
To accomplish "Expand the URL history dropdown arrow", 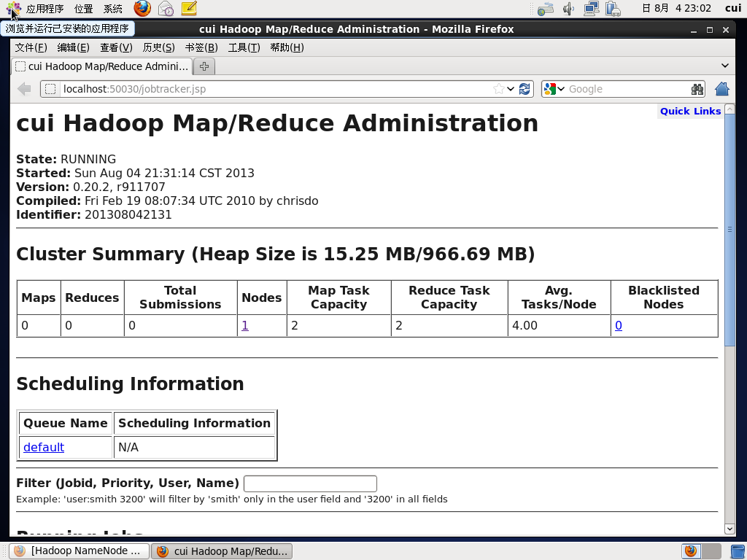I will coord(511,89).
